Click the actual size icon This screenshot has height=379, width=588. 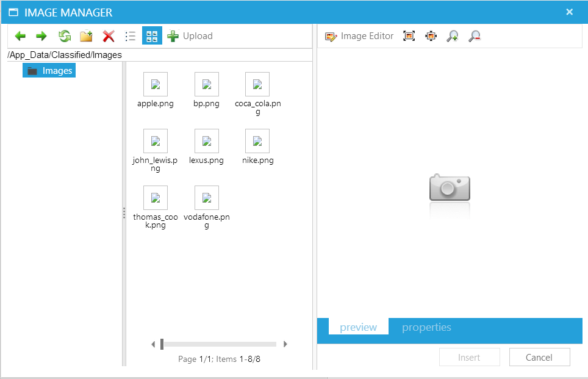coord(431,36)
